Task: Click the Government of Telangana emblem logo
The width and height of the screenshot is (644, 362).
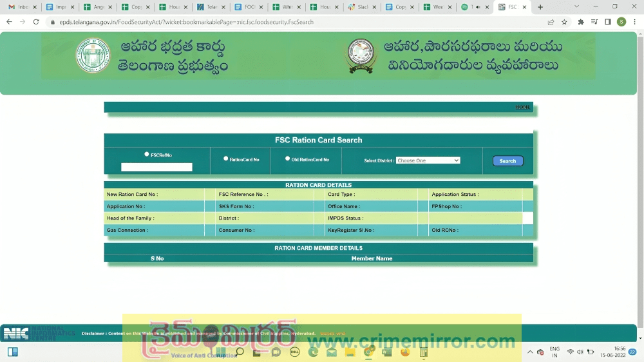Action: (93, 55)
